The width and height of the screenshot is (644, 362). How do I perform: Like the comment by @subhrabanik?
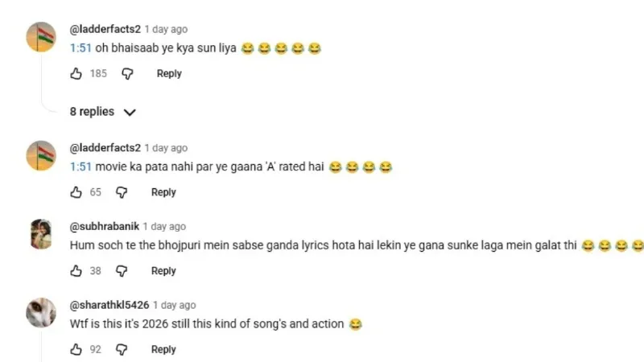76,271
